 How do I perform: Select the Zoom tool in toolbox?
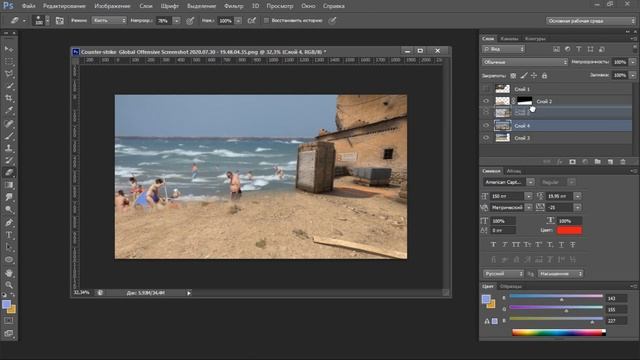click(x=9, y=285)
